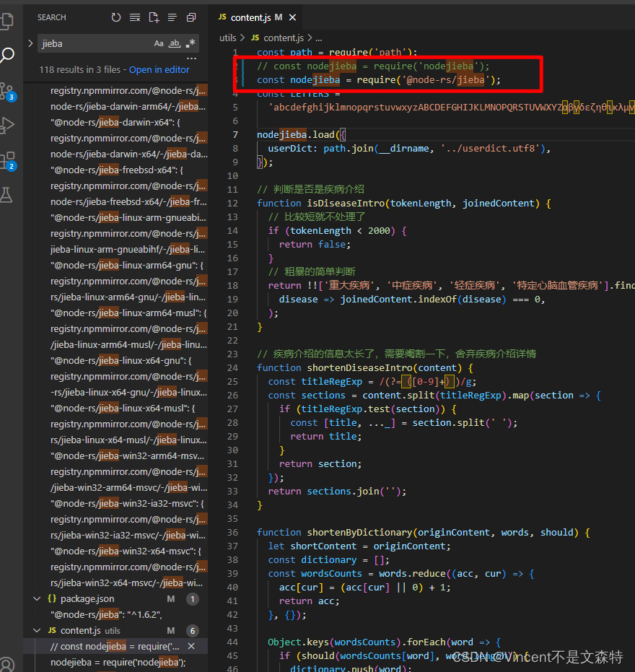This screenshot has height=672, width=635.
Task: Click the titleRegExp declaration on line 25
Action: pos(332,381)
